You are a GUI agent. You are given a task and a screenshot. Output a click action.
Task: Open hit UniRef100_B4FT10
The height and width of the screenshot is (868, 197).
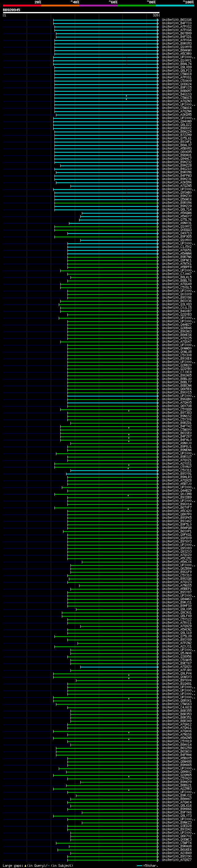177,23
